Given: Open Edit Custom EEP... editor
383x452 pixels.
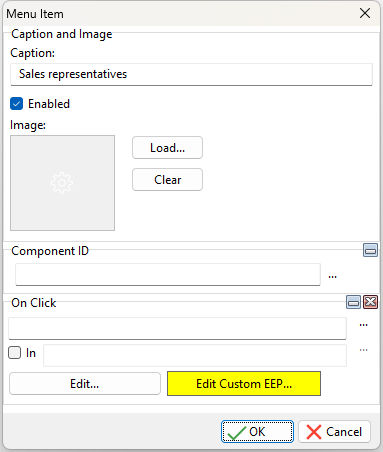Looking at the screenshot, I should (244, 384).
